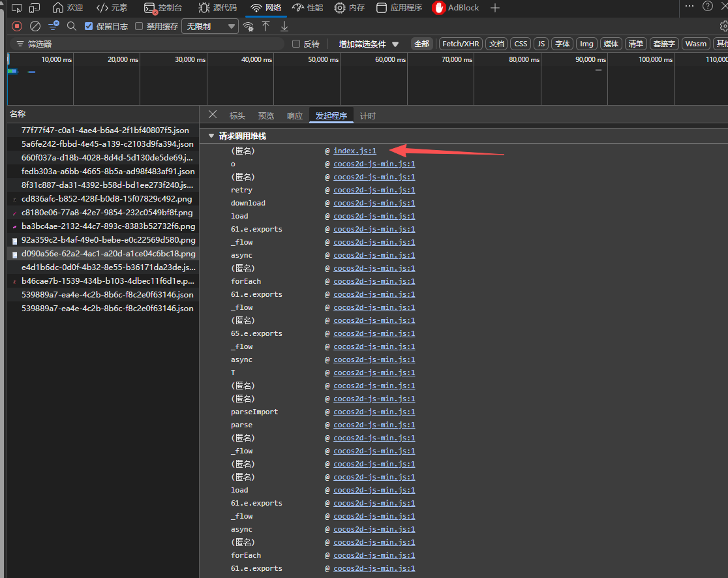
Task: Toggle device emulation icon
Action: tap(35, 8)
